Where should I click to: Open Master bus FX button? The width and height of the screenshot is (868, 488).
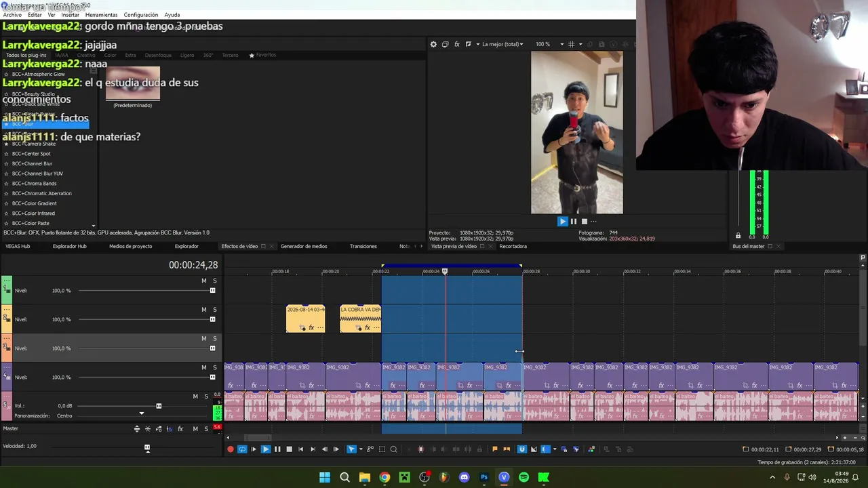180,429
